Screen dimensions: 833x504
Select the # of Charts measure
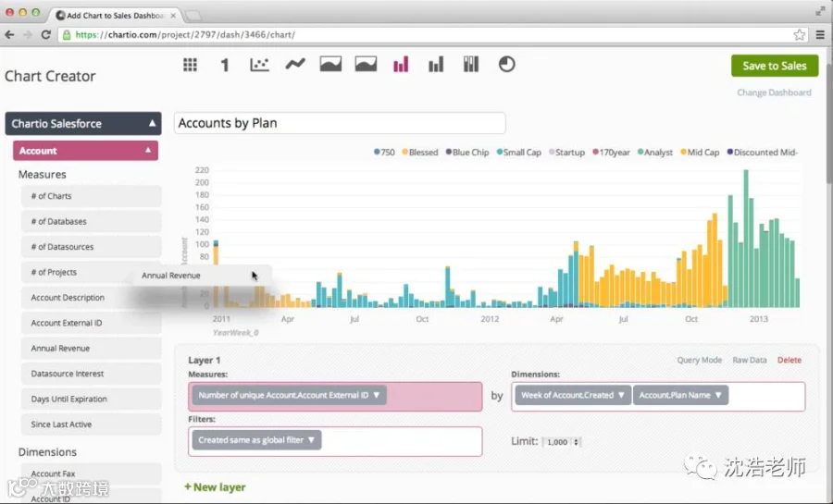(91, 196)
